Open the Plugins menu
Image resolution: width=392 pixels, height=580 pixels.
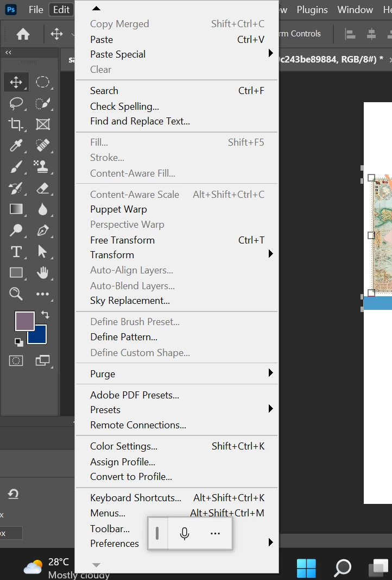pyautogui.click(x=312, y=10)
